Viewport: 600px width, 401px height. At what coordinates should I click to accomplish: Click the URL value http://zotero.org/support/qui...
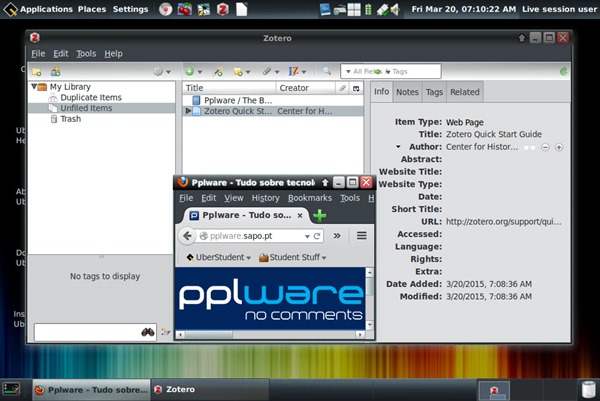(504, 222)
